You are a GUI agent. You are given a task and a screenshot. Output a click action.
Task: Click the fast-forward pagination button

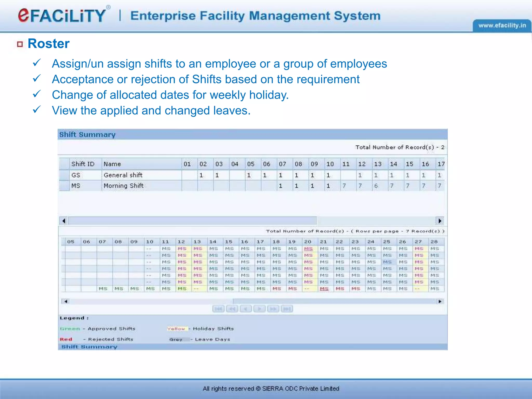[273, 309]
